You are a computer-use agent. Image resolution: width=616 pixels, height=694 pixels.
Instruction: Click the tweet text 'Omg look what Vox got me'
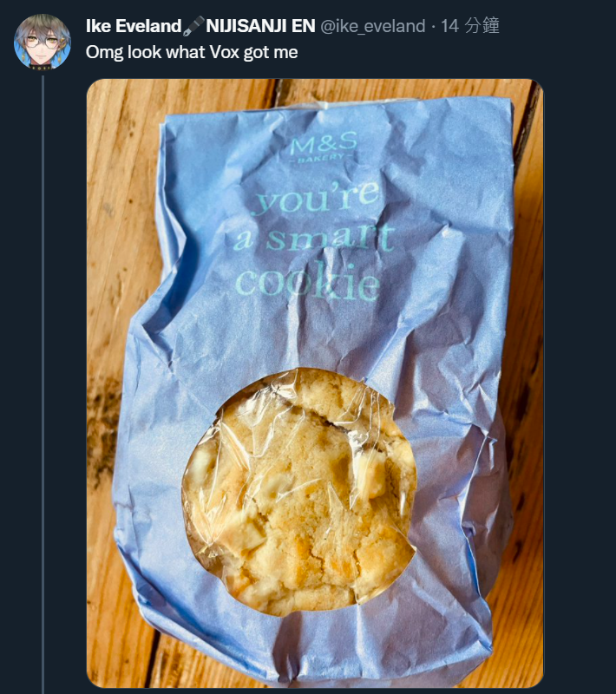(x=192, y=52)
